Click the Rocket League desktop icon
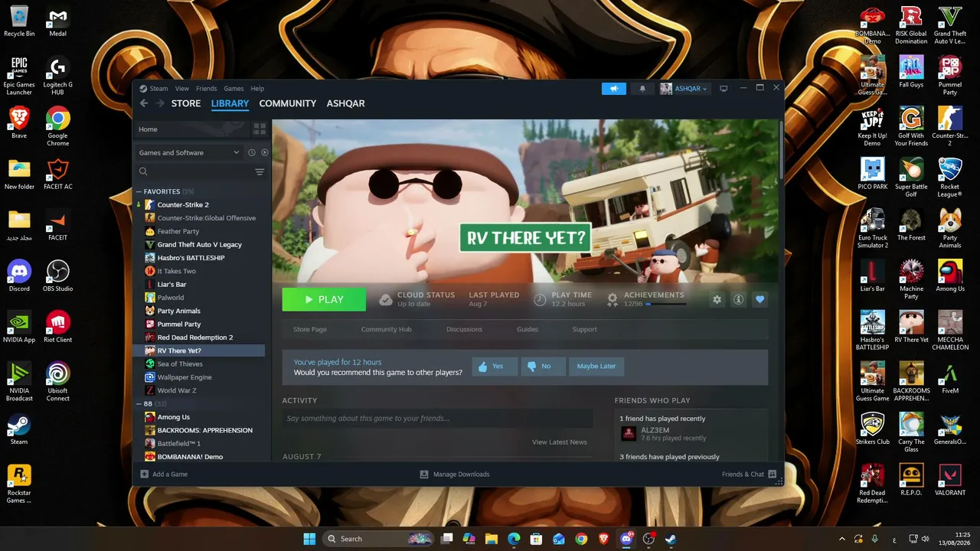 click(x=950, y=178)
